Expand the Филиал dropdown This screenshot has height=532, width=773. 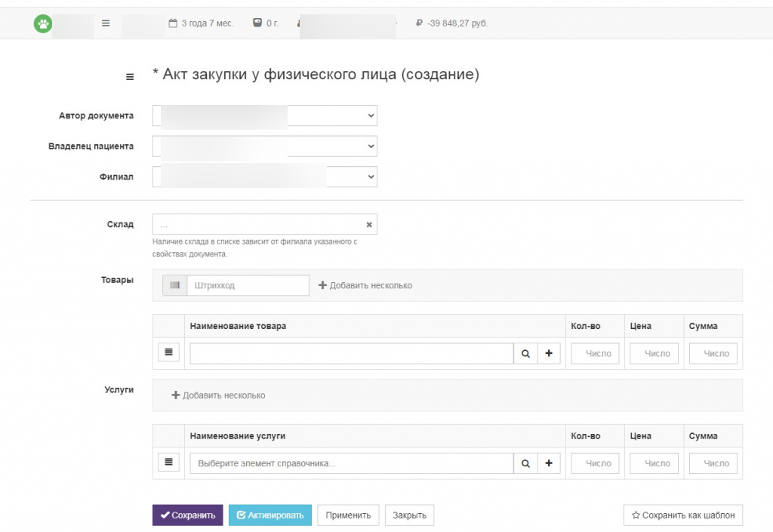[265, 177]
